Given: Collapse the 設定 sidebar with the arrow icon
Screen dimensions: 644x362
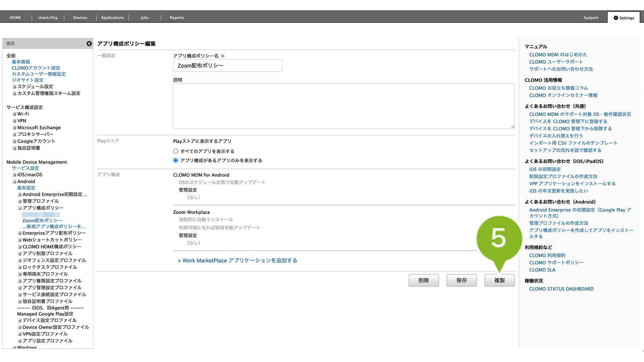Looking at the screenshot, I should click(89, 43).
